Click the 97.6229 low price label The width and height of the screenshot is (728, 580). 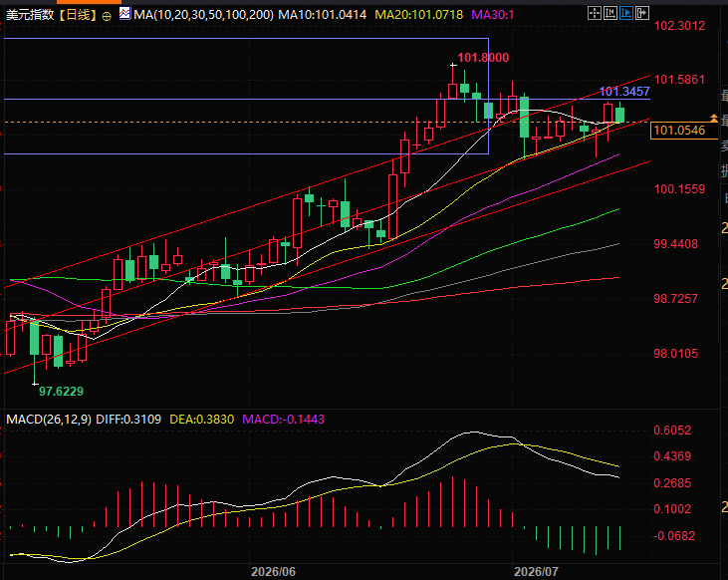[x=61, y=392]
